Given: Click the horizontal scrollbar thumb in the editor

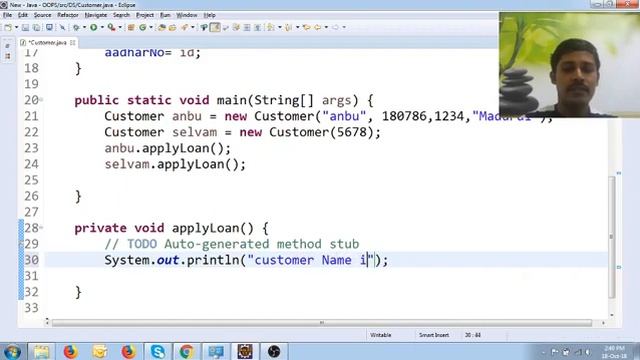Looking at the screenshot, I should pos(322,323).
